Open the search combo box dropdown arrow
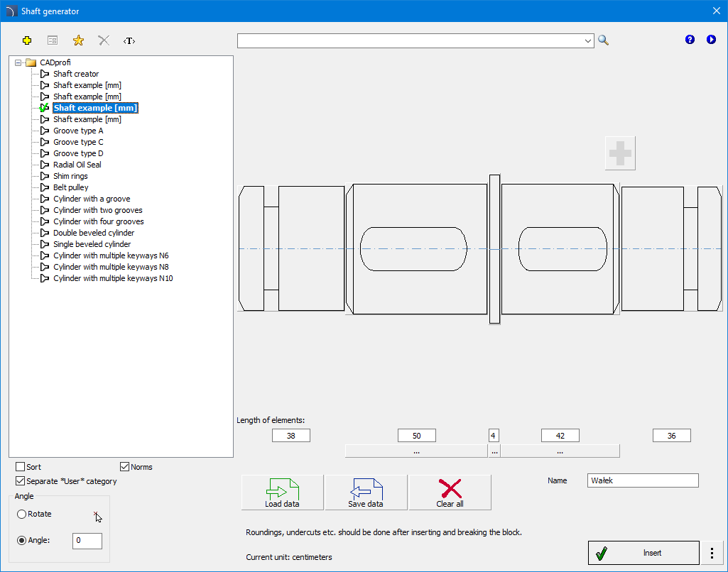This screenshot has width=728, height=572. click(x=588, y=41)
